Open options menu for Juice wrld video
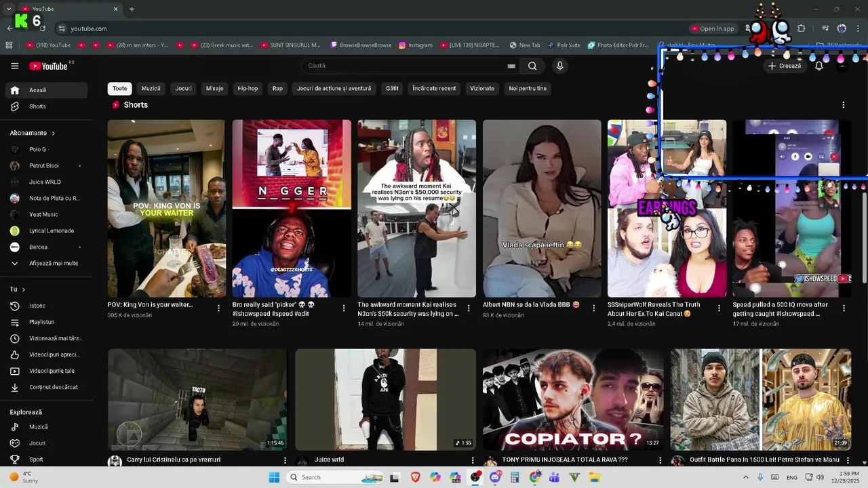This screenshot has height=488, width=868. click(x=473, y=460)
